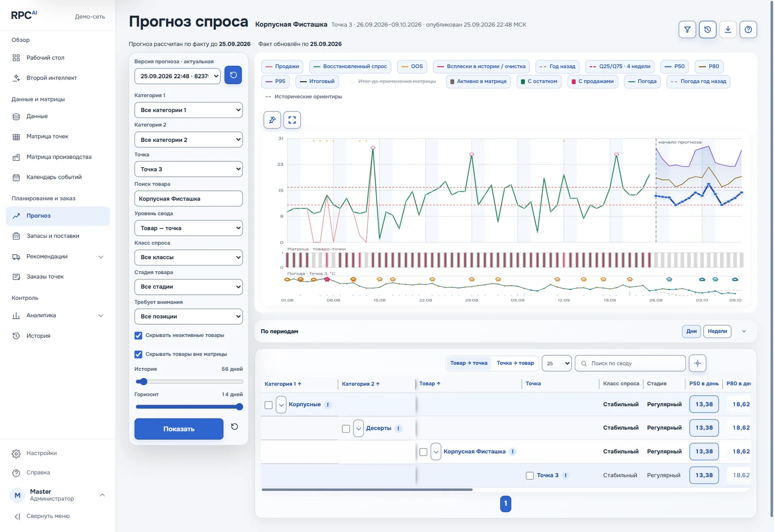Screen dimensions: 774x532
Task: Open Все категории 2 dropdown
Action: pos(188,140)
